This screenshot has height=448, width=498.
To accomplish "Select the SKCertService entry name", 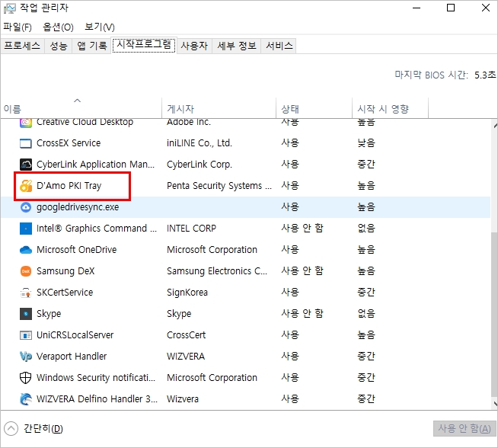I will coord(65,293).
